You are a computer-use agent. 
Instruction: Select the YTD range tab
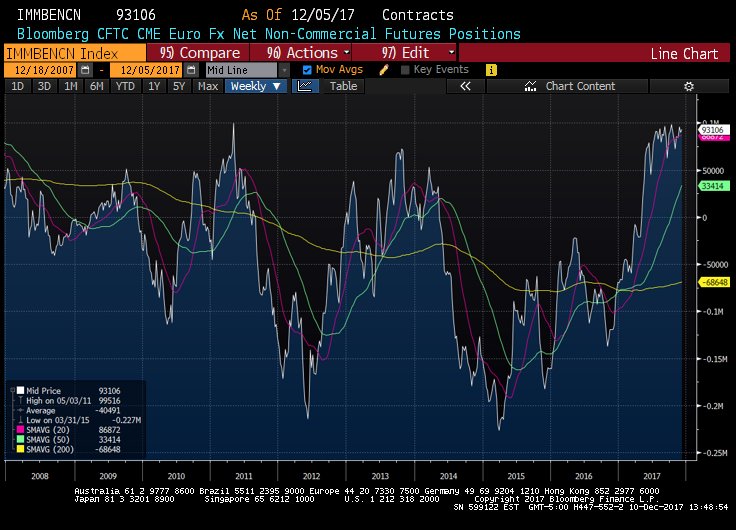point(125,86)
